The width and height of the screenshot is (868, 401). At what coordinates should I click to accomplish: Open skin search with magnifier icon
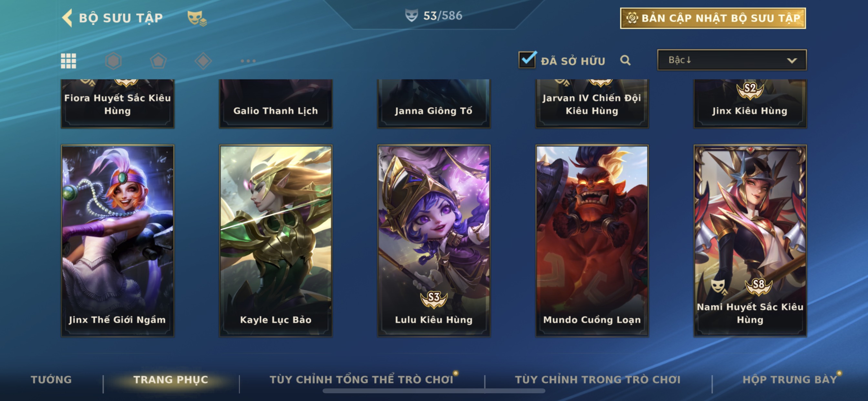(625, 60)
